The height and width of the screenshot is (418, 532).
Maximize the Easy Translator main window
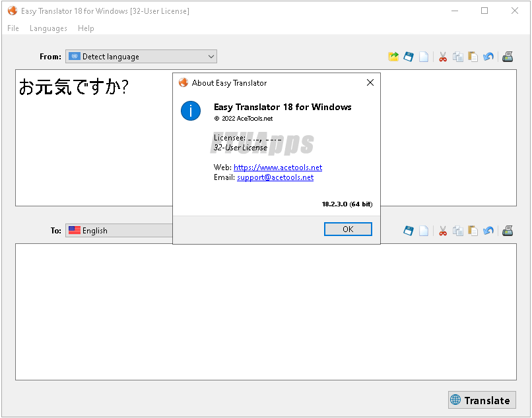(484, 11)
